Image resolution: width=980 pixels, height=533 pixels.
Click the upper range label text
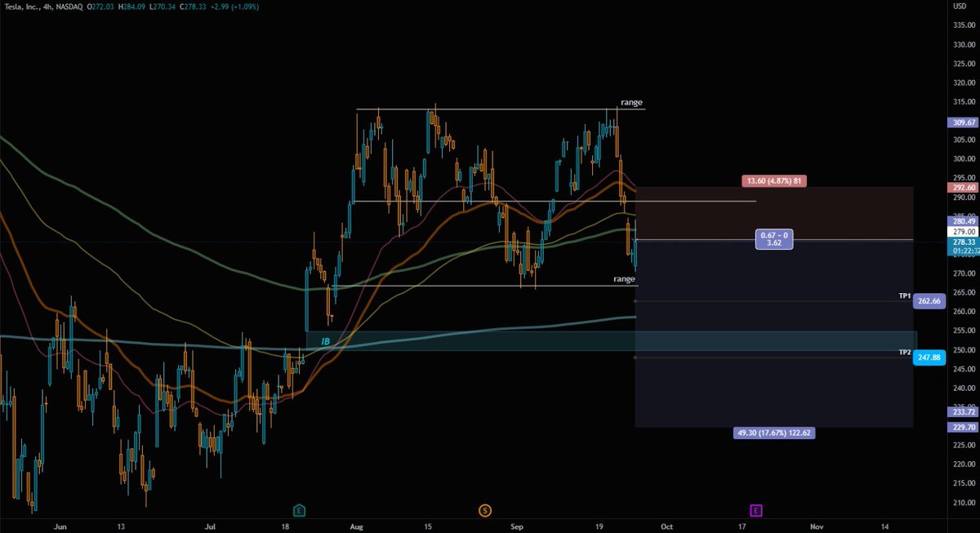(631, 102)
